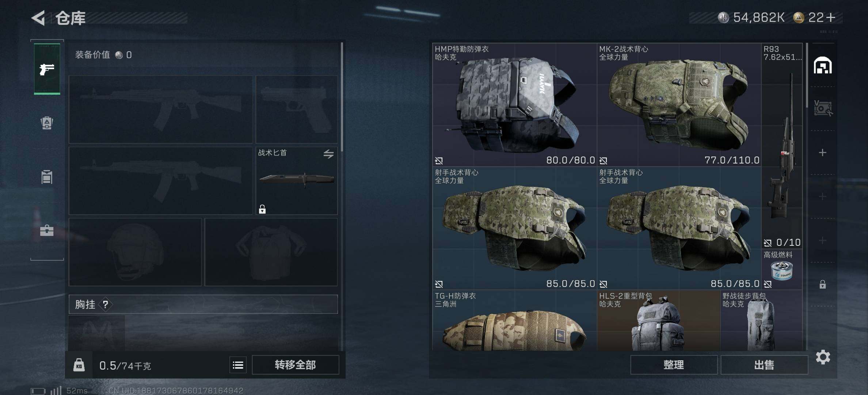Add currency via the plus beside 22
868x395 pixels.
pos(830,17)
